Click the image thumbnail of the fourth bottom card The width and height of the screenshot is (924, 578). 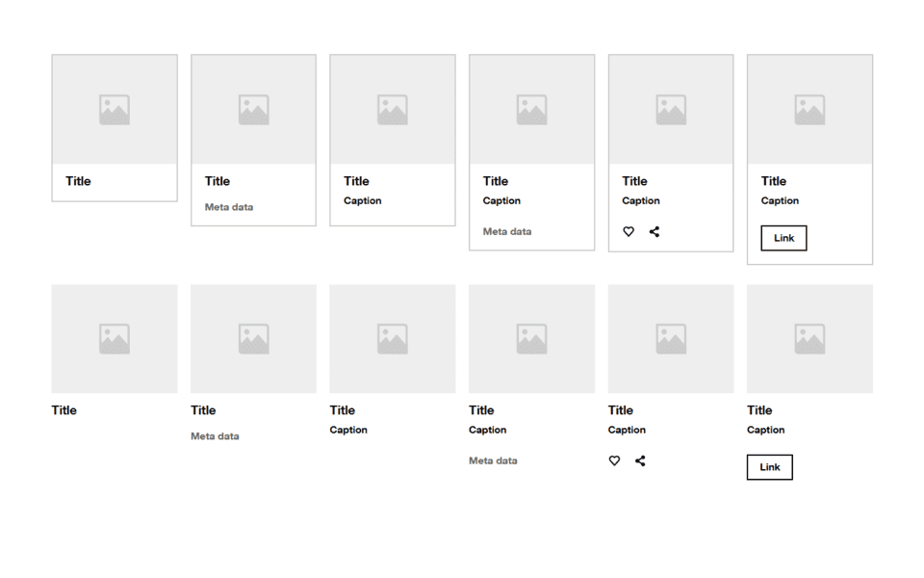[x=530, y=338]
